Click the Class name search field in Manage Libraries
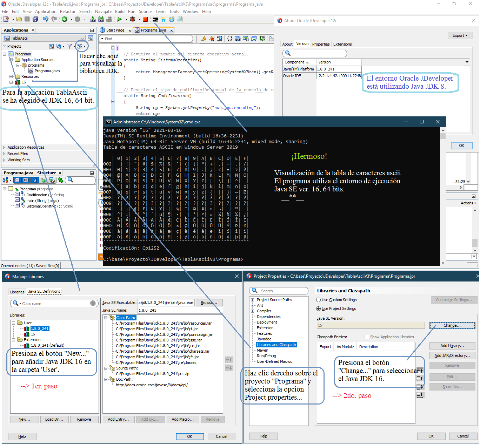 (54, 304)
